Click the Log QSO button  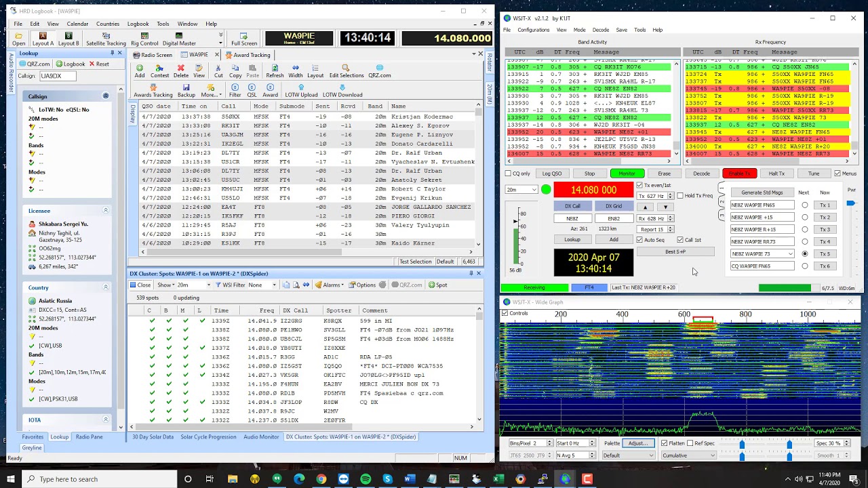(x=552, y=174)
